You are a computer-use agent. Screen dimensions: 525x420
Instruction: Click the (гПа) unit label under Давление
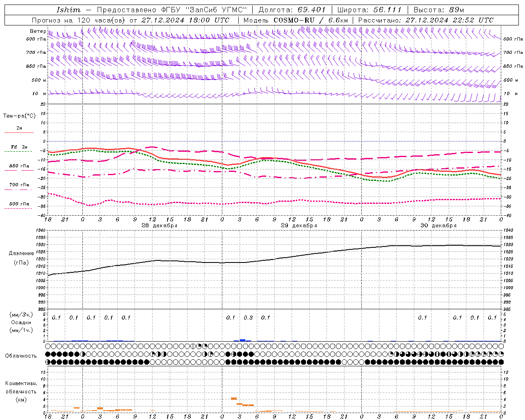(x=21, y=262)
